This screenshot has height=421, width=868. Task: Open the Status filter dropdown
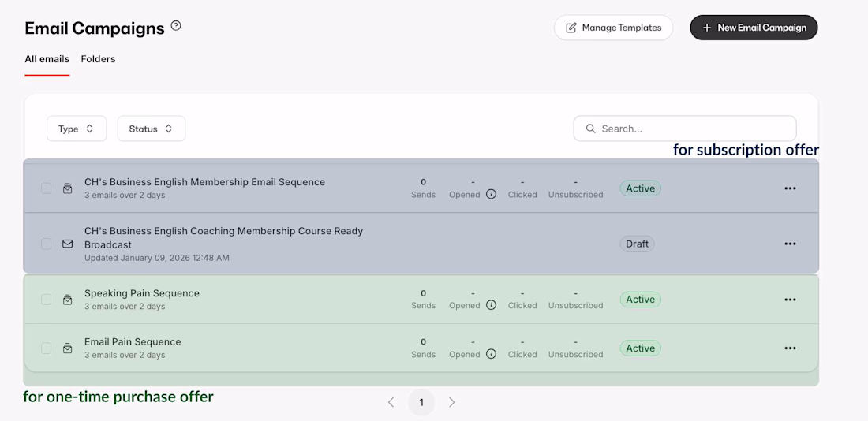pos(152,129)
